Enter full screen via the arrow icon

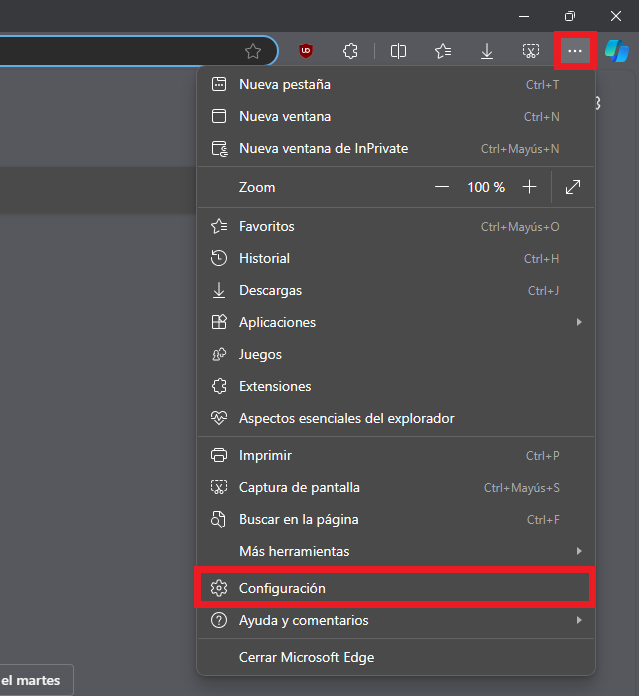(573, 187)
